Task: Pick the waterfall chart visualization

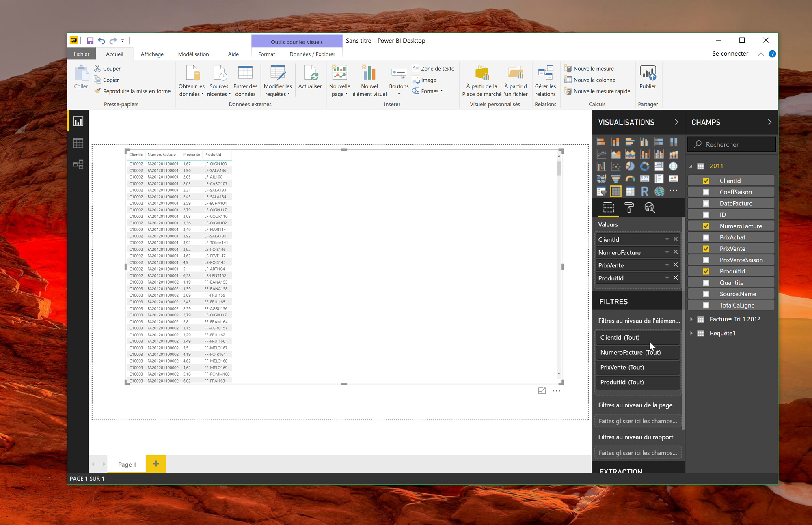Action: [x=601, y=166]
